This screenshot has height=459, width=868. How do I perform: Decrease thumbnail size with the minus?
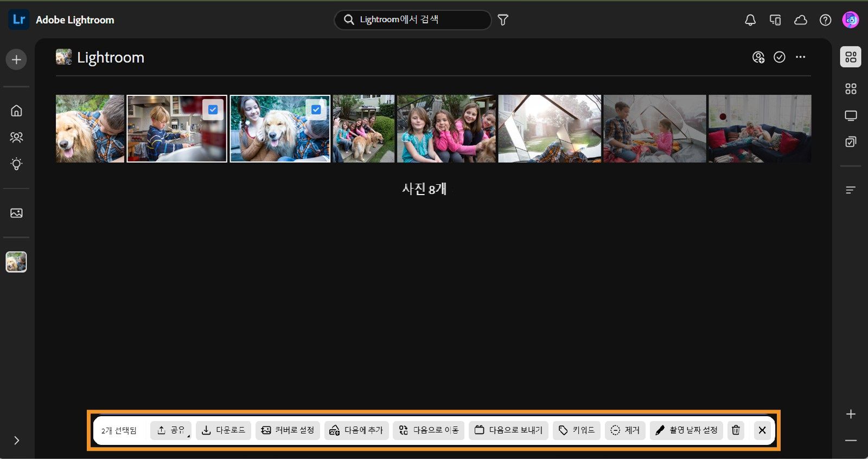851,441
